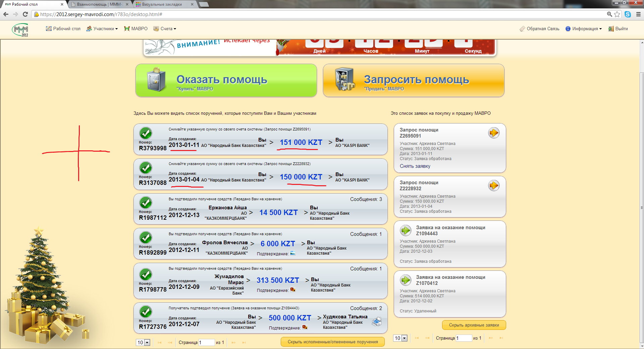Expand the Участники dropdown menu

[x=102, y=29]
